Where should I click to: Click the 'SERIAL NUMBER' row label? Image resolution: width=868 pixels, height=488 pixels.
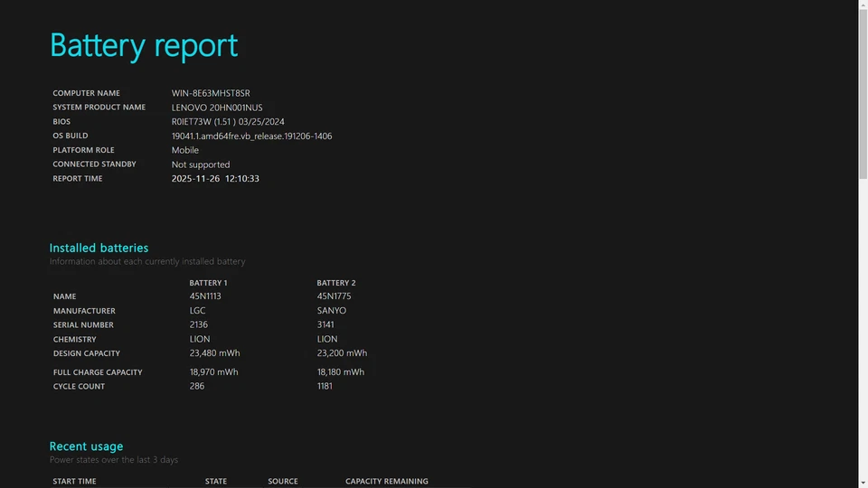83,324
